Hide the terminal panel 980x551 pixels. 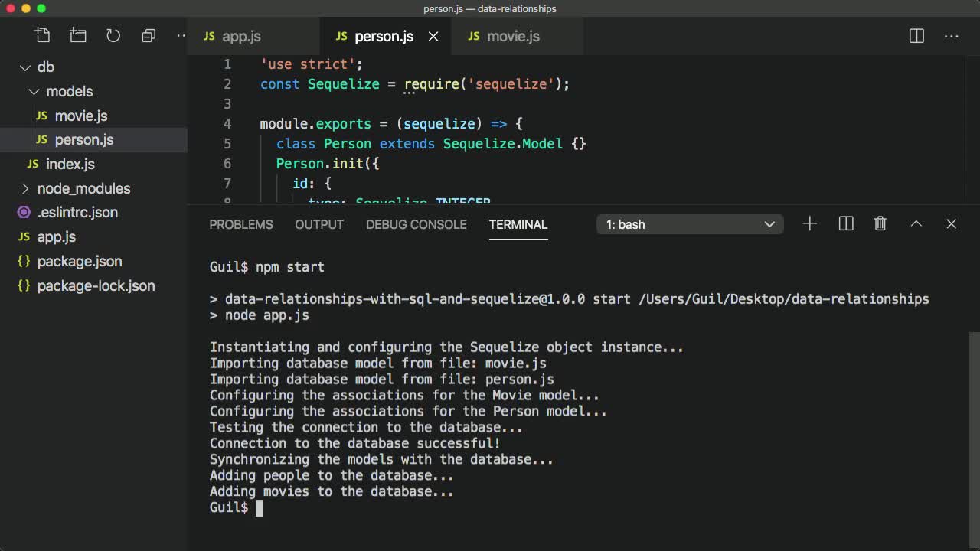click(x=951, y=223)
